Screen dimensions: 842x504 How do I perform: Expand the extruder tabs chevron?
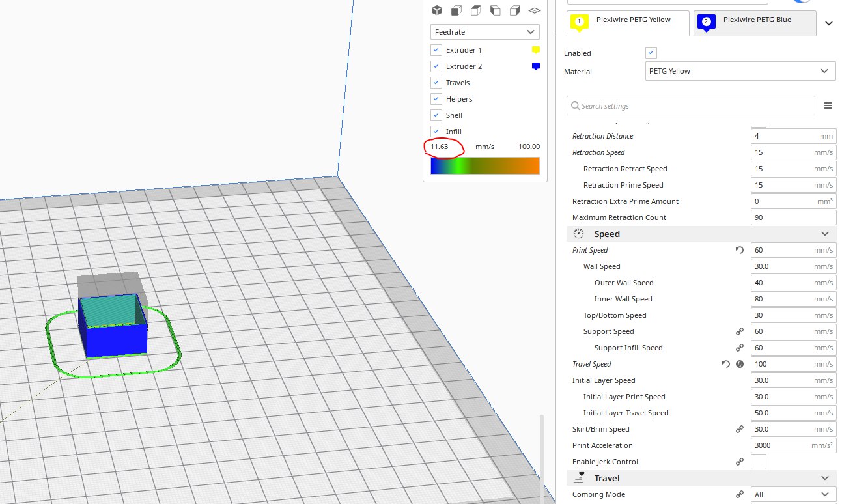pyautogui.click(x=829, y=23)
